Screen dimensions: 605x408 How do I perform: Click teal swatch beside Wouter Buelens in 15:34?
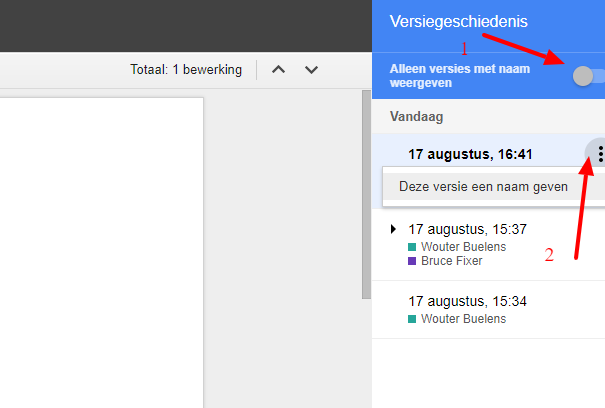tap(412, 319)
